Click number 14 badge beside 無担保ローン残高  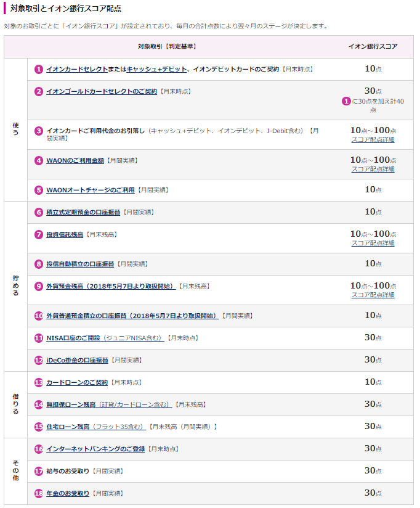[39, 404]
